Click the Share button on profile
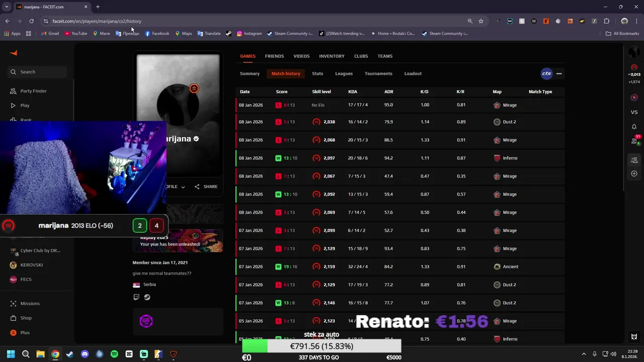The height and width of the screenshot is (362, 644). pyautogui.click(x=206, y=187)
